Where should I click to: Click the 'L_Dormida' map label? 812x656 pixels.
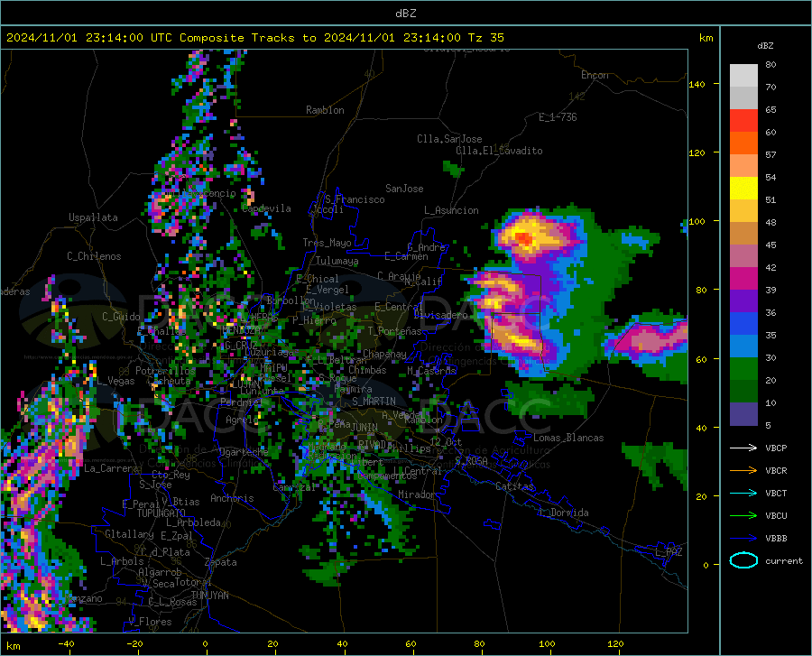click(564, 513)
